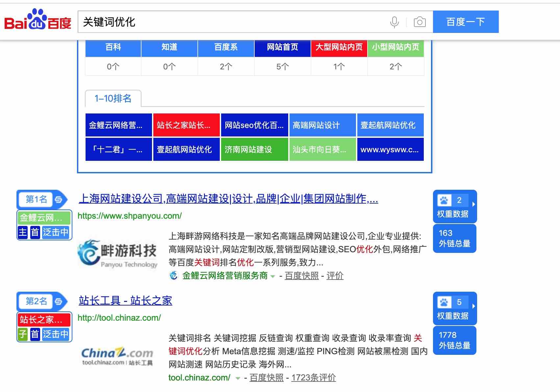Open 百度快照 for tool.chinaz.com result
The image size is (560, 392).
[x=267, y=378]
